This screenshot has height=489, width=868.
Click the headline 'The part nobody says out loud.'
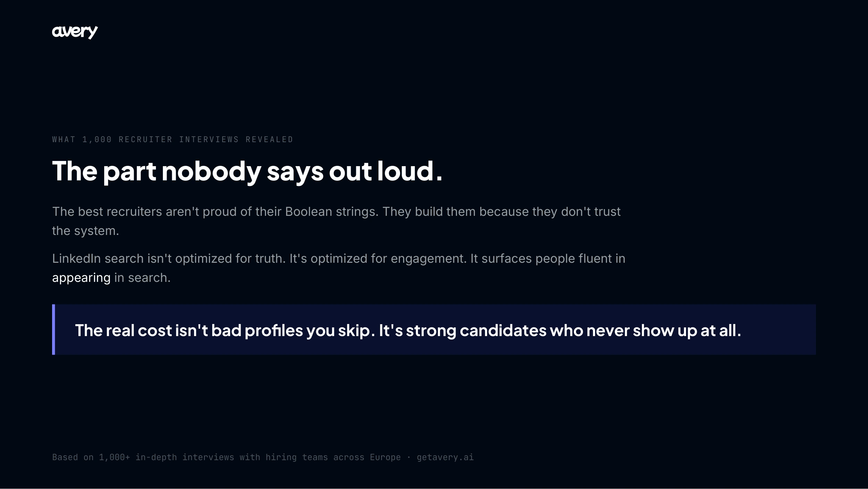pyautogui.click(x=247, y=171)
